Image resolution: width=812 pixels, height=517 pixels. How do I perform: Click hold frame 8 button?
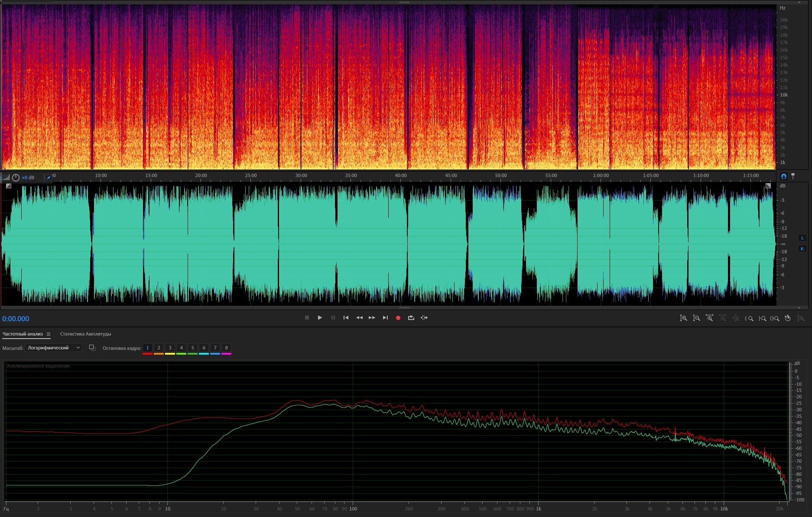[x=226, y=348]
